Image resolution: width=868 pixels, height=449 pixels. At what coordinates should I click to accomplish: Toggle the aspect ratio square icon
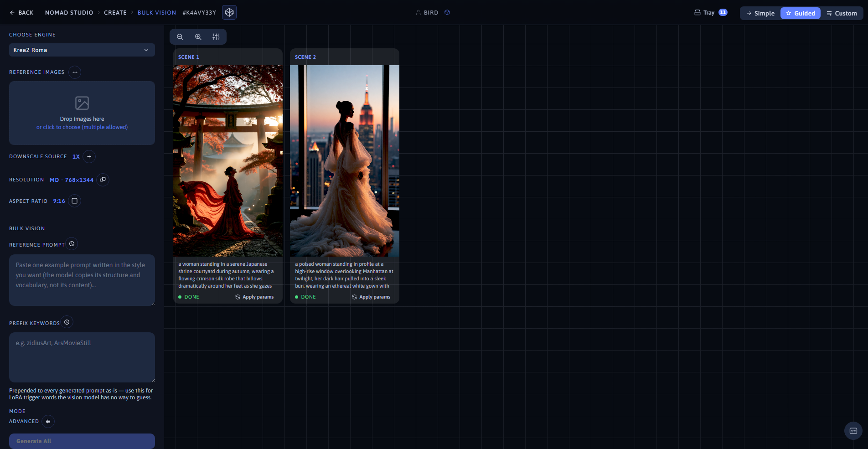tap(75, 201)
